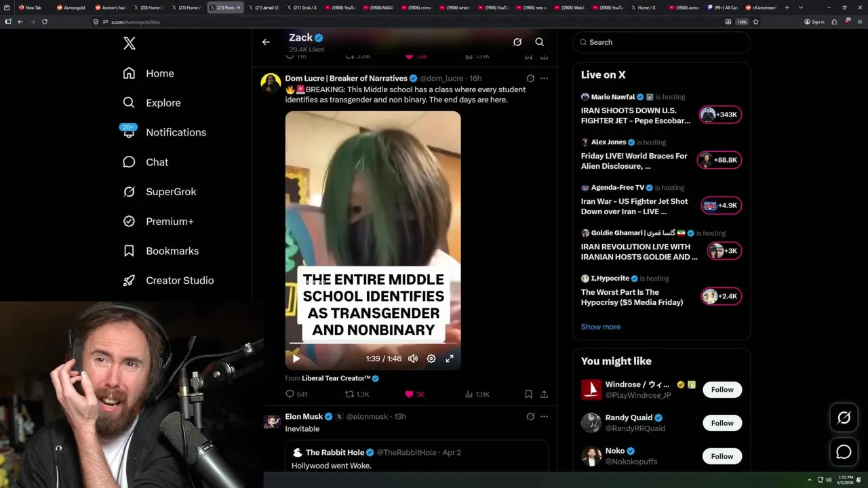Click the Grok icon on Dom Lucre's post

point(530,79)
